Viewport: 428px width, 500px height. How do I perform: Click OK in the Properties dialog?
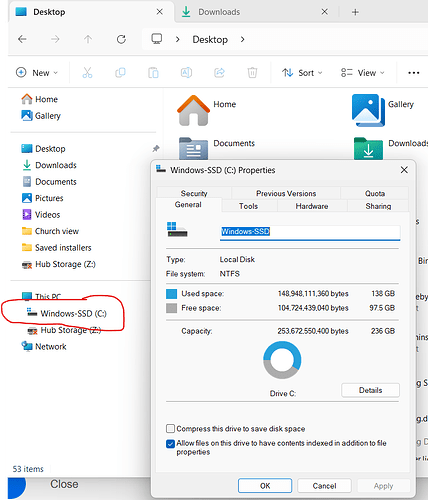click(265, 486)
